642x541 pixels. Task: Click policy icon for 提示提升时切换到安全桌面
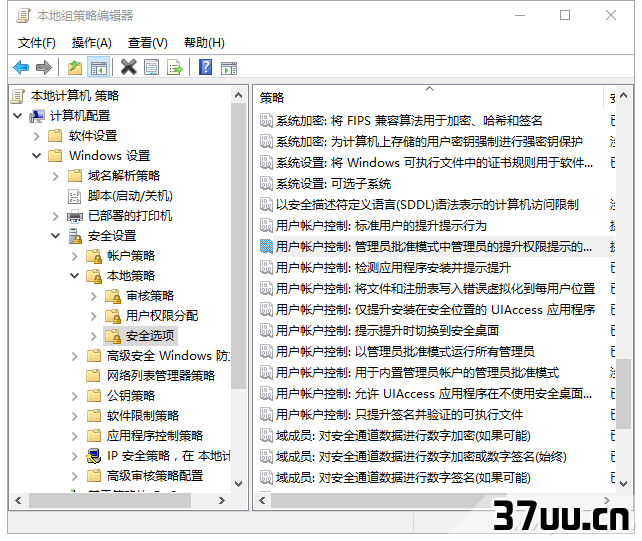(x=266, y=330)
